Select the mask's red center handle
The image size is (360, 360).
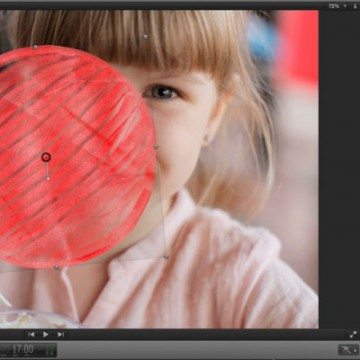(46, 157)
